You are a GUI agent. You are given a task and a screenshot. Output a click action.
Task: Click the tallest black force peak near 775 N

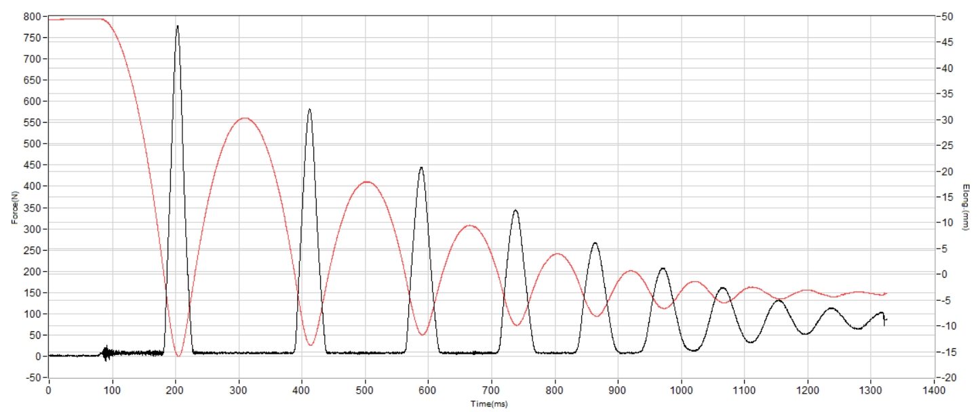click(178, 27)
